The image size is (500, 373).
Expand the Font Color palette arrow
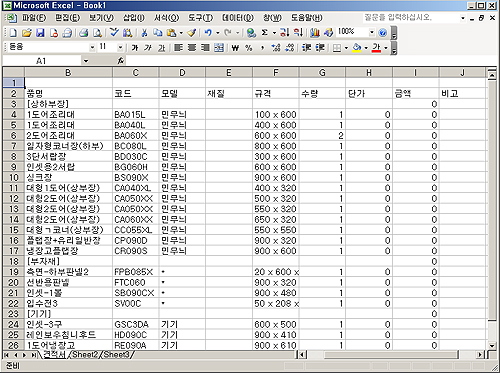pos(386,48)
